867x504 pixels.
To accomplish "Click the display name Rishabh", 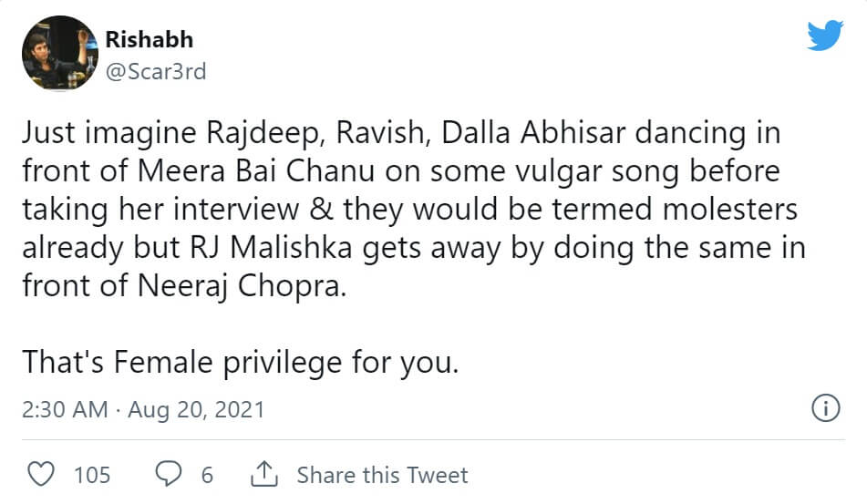I will (150, 39).
